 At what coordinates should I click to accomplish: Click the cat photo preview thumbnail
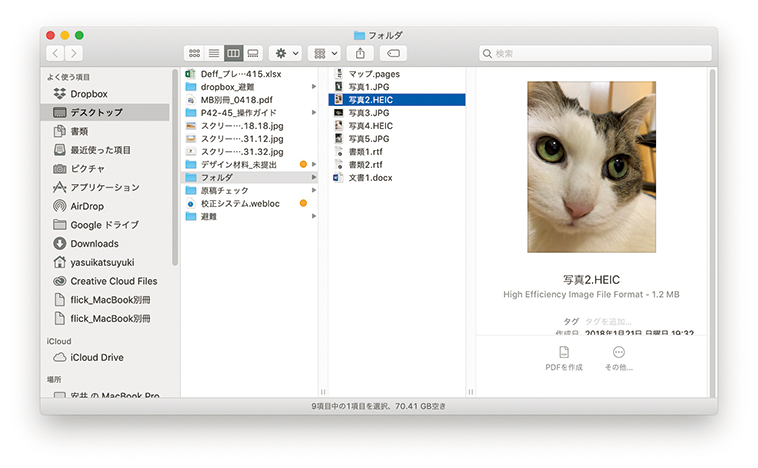point(584,167)
